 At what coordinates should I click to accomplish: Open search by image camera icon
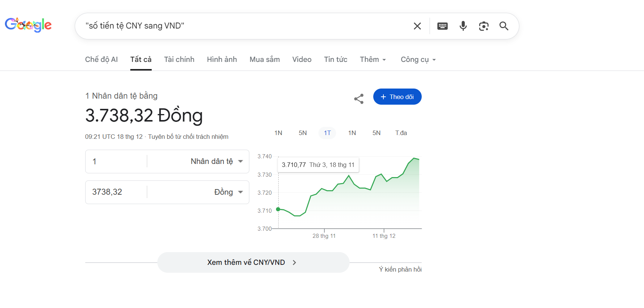coord(484,26)
